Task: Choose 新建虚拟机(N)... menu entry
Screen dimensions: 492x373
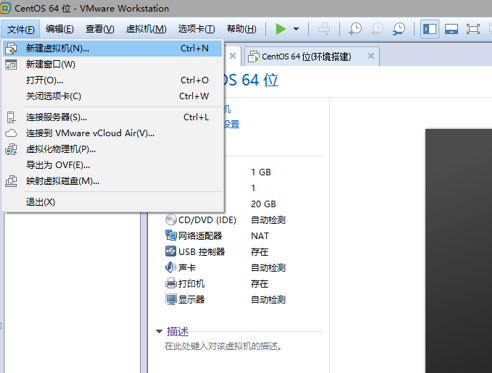Action: pos(113,48)
